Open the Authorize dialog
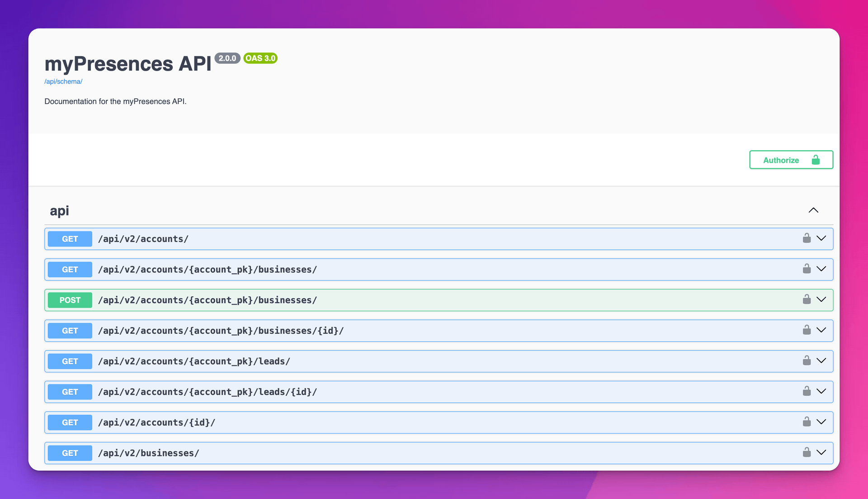Screen dimensions: 868x499 (791, 160)
